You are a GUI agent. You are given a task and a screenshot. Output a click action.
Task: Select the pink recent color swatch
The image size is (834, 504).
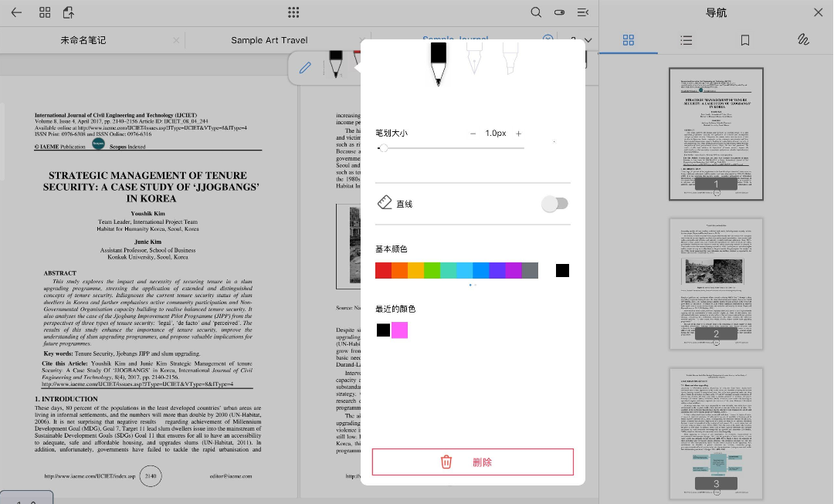pyautogui.click(x=400, y=330)
